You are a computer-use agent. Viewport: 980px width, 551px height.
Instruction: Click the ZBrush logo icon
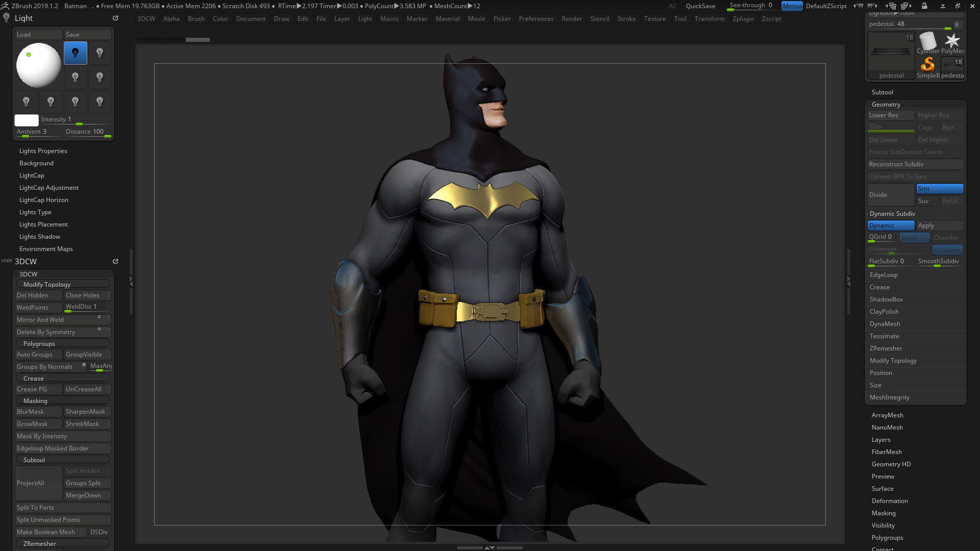5,6
